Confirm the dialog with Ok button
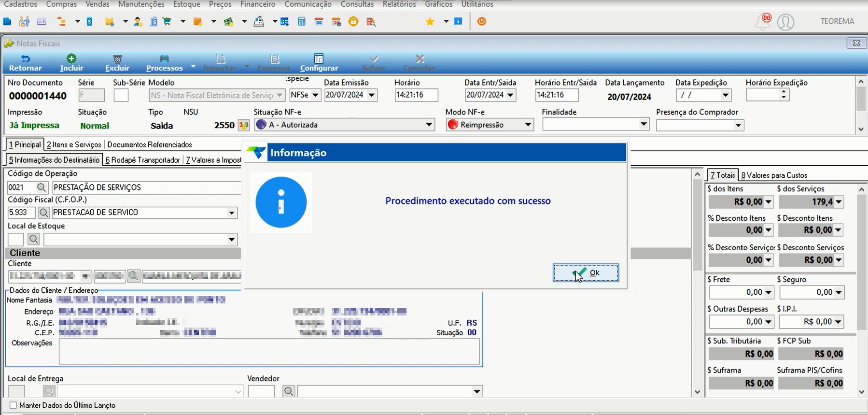 (586, 273)
